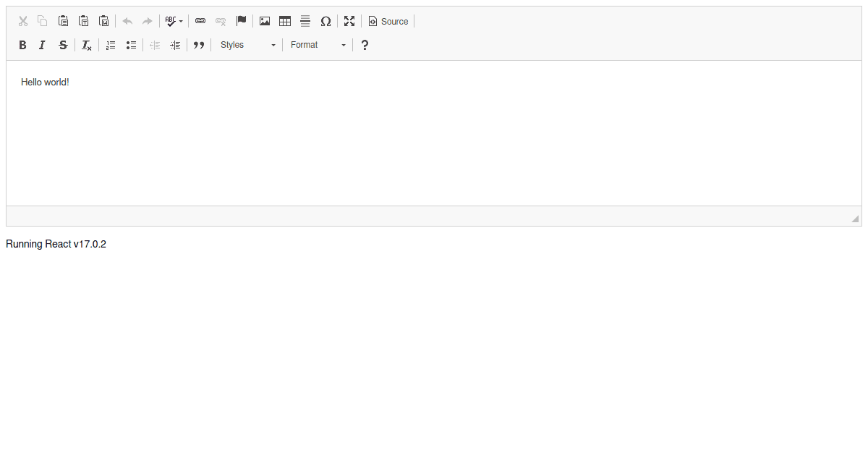Toggle the Numbered List
The image size is (868, 456).
click(110, 45)
